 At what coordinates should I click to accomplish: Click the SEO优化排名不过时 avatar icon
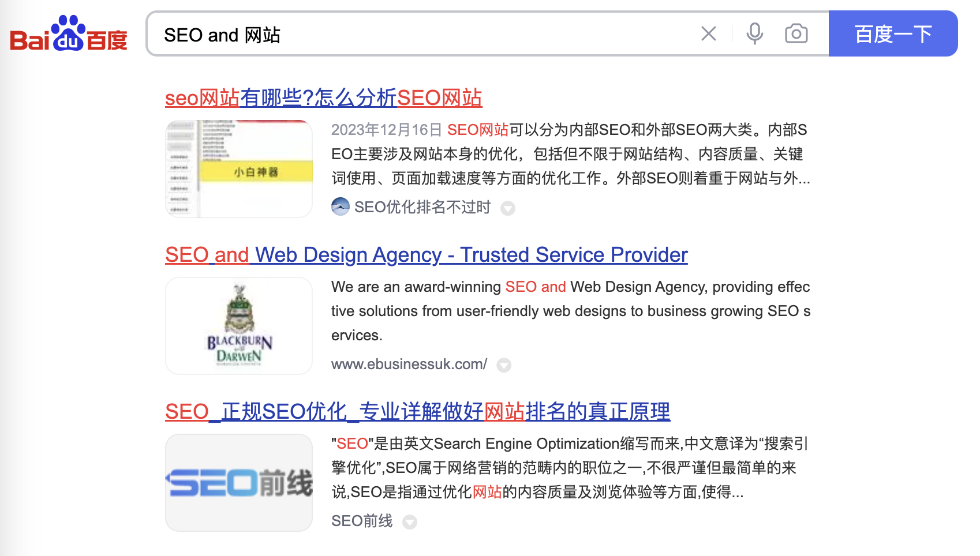[341, 206]
